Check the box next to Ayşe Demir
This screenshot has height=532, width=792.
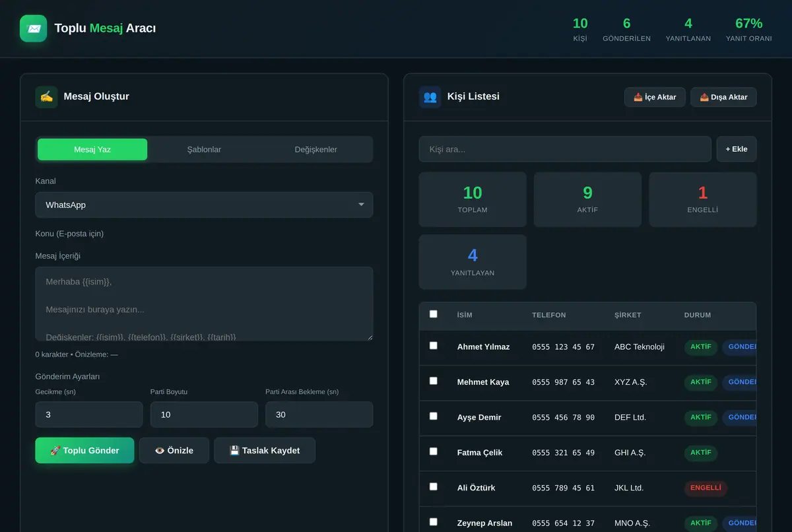pos(433,416)
